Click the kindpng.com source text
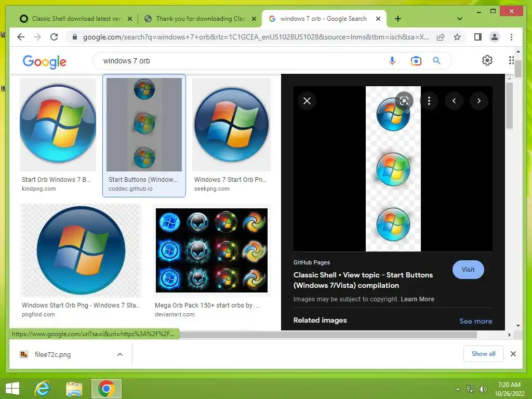Viewport: 532px width, 399px height. coord(38,189)
